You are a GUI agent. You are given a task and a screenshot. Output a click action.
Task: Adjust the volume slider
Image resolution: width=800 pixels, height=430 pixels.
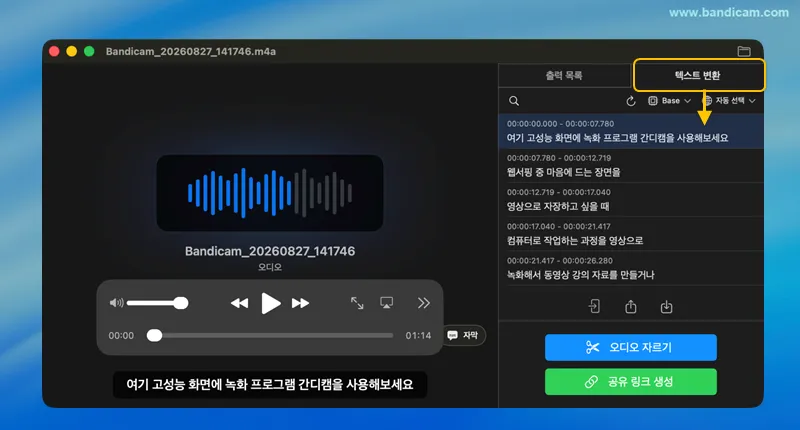(158, 303)
